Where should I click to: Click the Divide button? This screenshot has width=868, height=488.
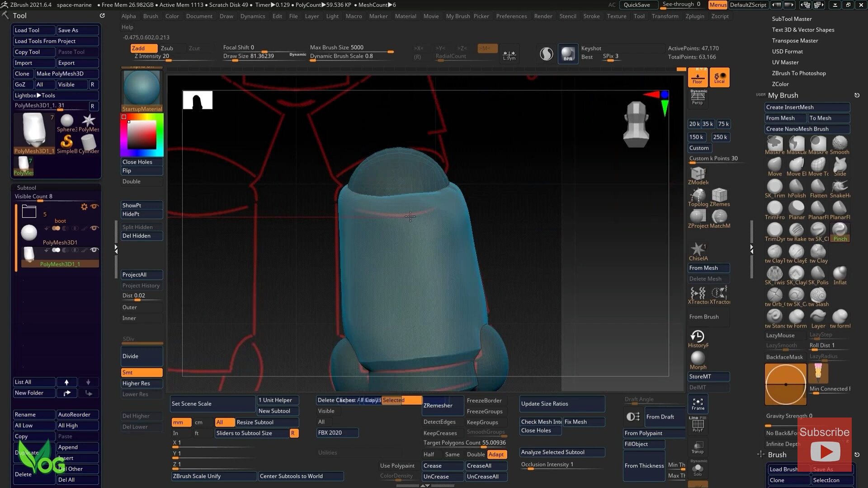[142, 356]
